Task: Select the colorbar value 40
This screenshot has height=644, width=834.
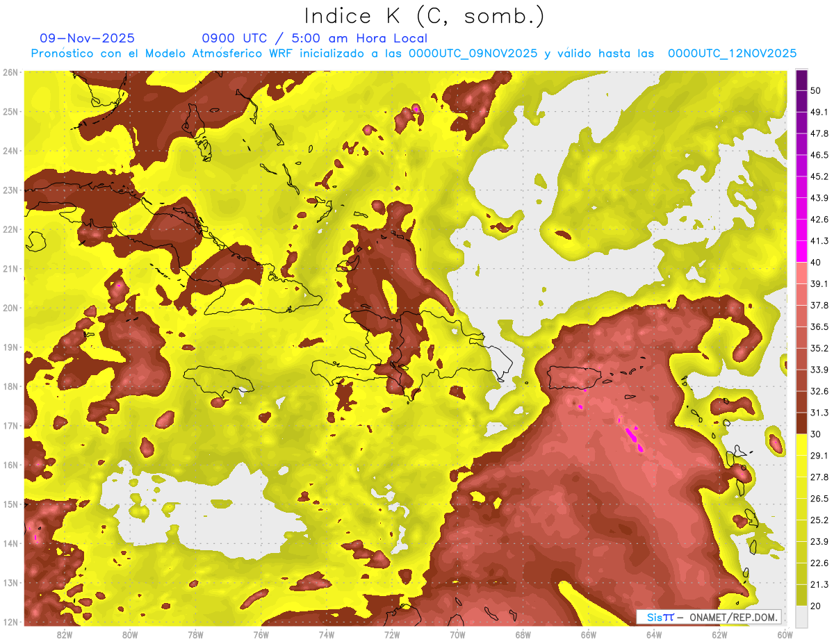Action: pos(816,263)
